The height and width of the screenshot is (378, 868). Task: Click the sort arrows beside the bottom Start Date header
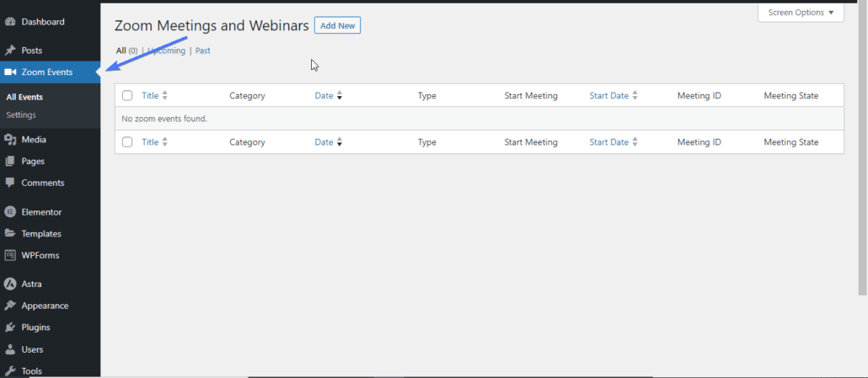(x=635, y=142)
